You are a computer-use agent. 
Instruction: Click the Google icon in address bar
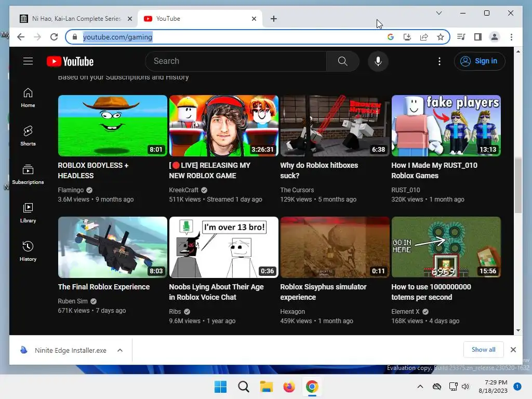click(x=391, y=37)
